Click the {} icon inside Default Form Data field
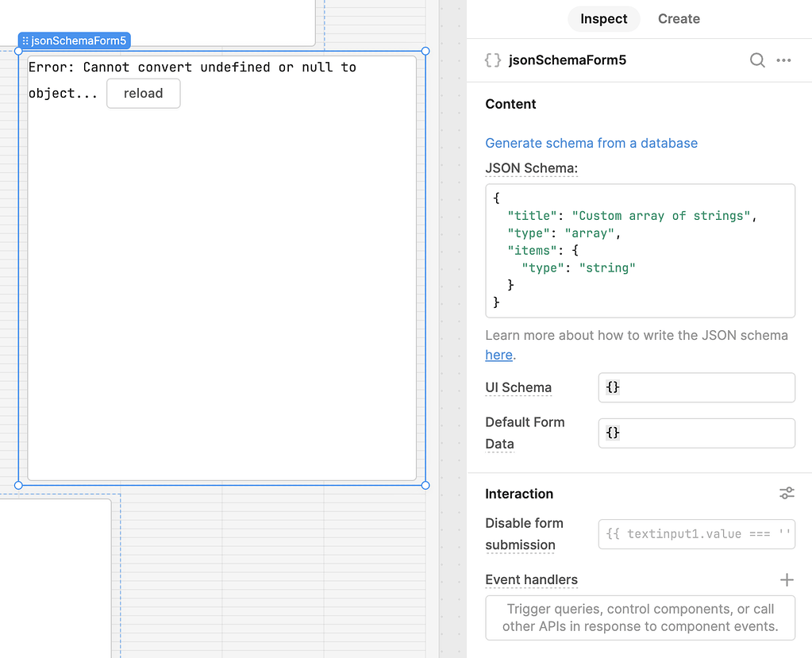812x658 pixels. [612, 433]
